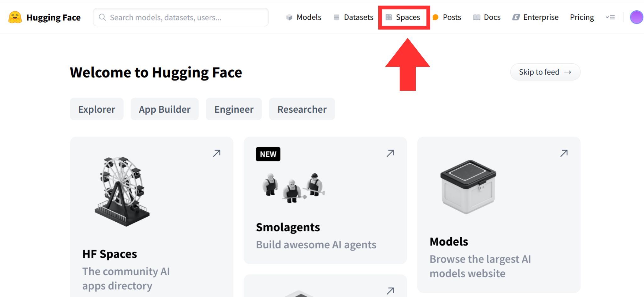Go to Spaces in navigation bar
Screen dimensions: 644x297
403,17
